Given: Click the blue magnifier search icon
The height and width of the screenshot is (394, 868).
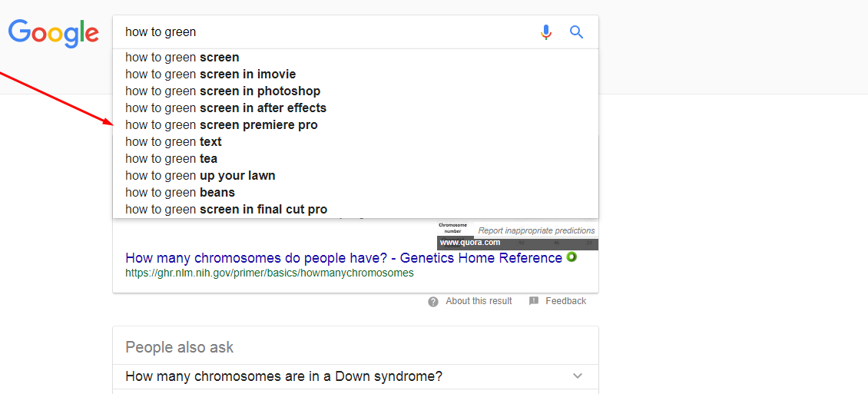Looking at the screenshot, I should [576, 33].
